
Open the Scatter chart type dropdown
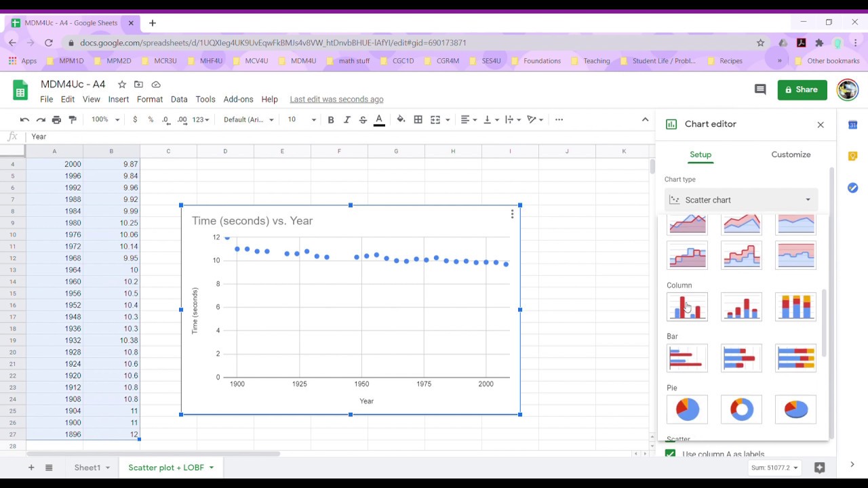pos(741,200)
